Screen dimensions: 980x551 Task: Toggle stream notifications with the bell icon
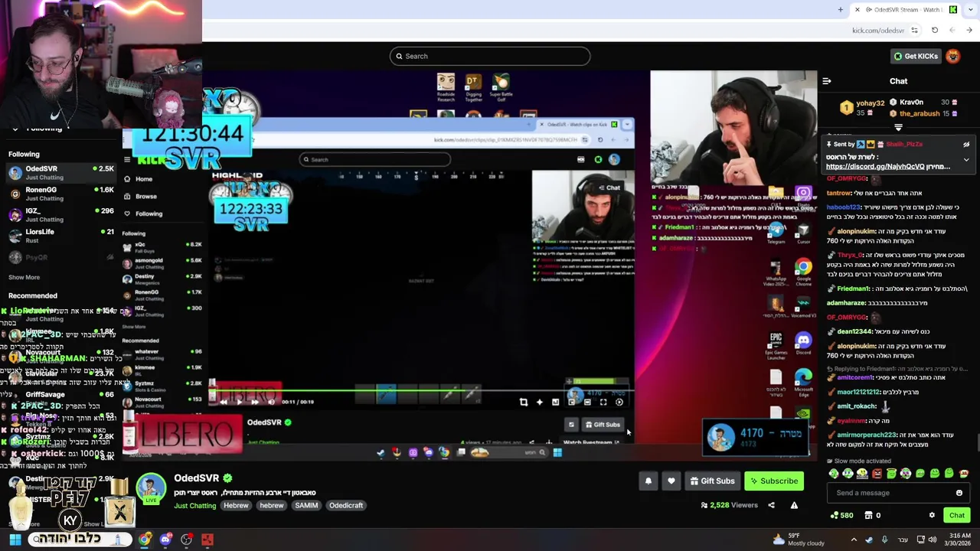pos(648,481)
